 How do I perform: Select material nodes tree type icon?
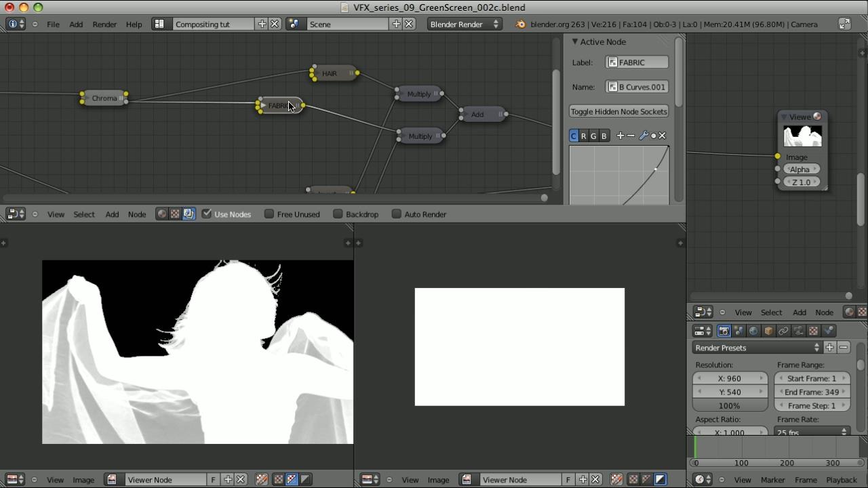161,214
